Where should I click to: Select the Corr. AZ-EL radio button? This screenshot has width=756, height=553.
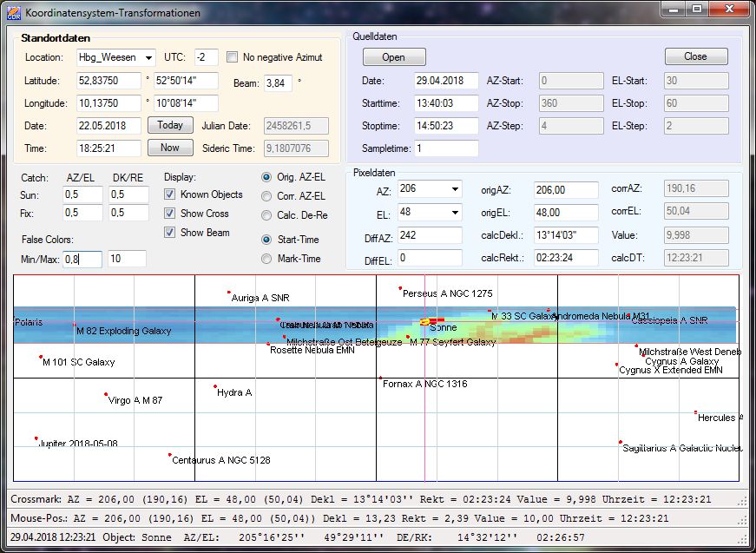[x=266, y=196]
